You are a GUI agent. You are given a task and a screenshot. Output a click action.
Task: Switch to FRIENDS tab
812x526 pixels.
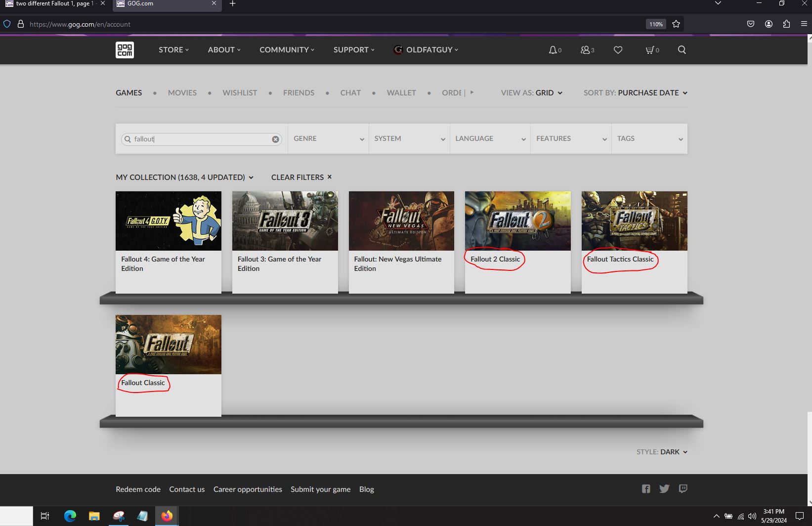pyautogui.click(x=299, y=93)
